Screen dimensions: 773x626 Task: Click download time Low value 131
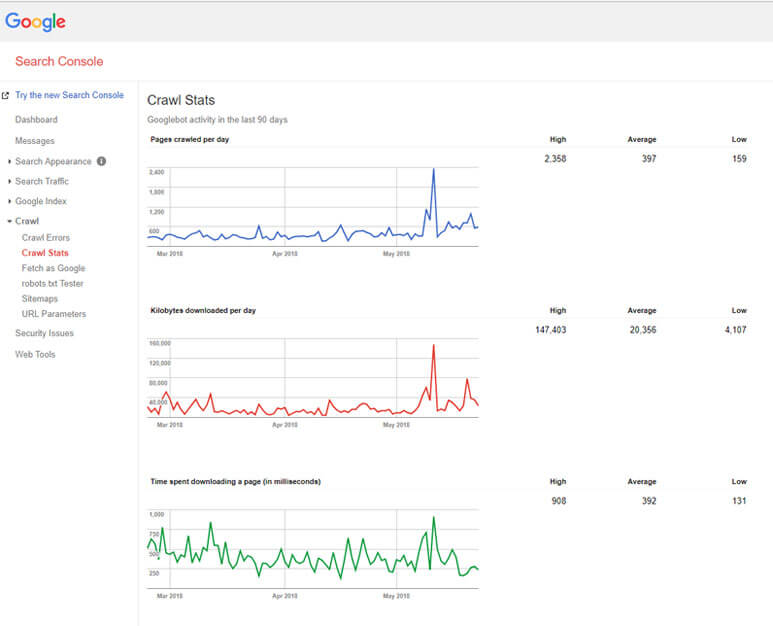point(739,501)
